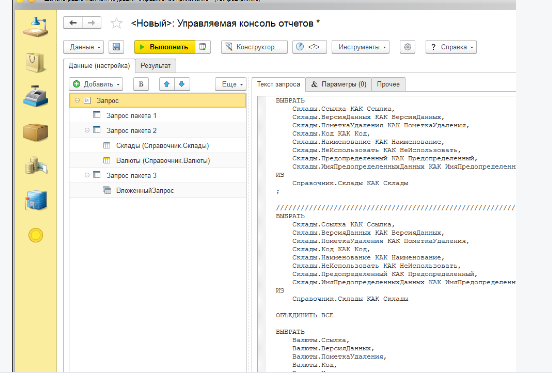Switch to the Результат tab

pos(155,65)
